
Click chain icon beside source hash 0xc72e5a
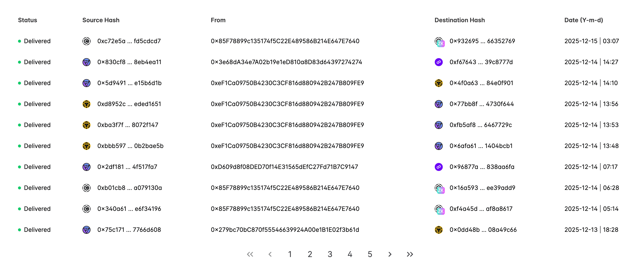(x=86, y=41)
